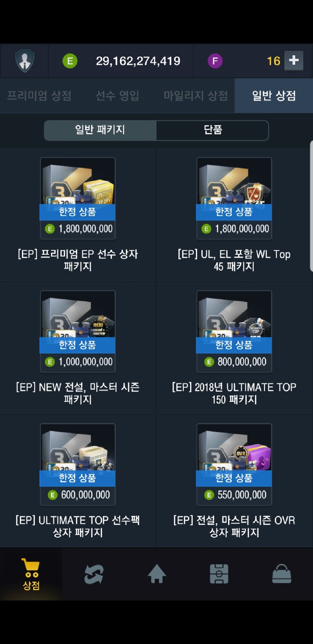Select the UL, EL 포함 WL Top 45 thumbnail
This screenshot has width=313, height=644.
tap(234, 189)
